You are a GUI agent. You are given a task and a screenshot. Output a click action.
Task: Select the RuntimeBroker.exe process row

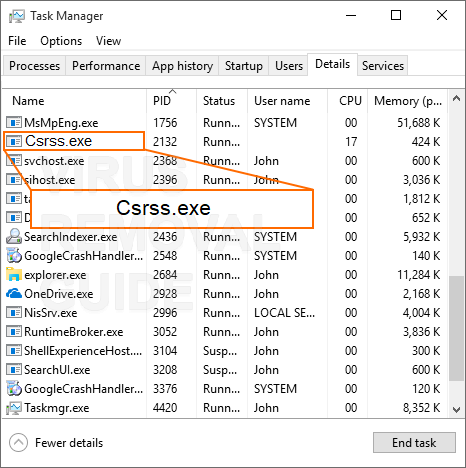[x=225, y=332]
